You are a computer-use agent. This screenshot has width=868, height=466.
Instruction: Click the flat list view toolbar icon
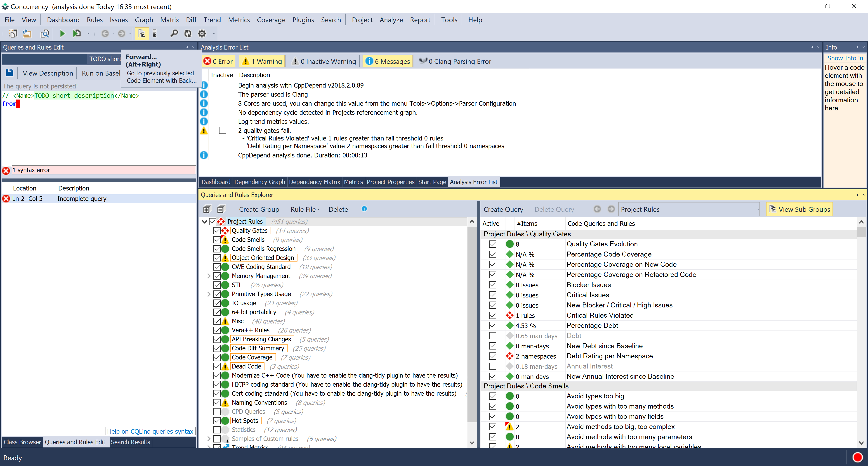coord(155,33)
